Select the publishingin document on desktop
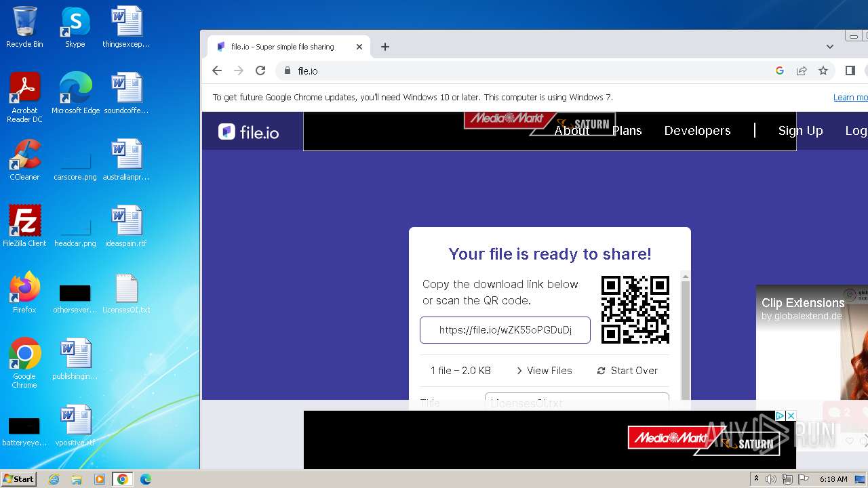The image size is (868, 488). point(75,359)
